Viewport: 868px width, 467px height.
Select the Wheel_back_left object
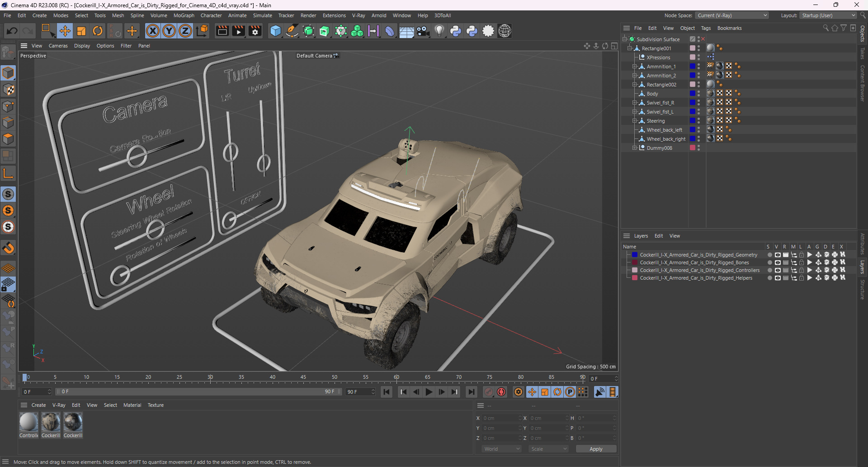(x=664, y=130)
